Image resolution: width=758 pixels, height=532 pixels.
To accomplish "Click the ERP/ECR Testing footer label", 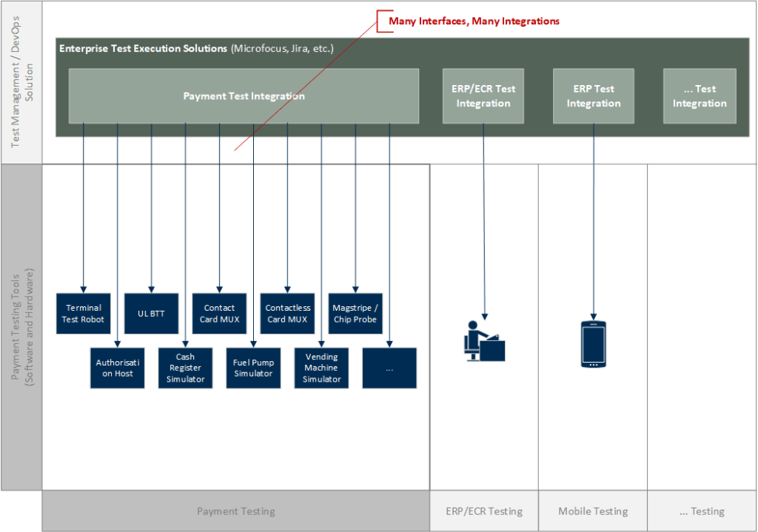I will pyautogui.click(x=484, y=511).
